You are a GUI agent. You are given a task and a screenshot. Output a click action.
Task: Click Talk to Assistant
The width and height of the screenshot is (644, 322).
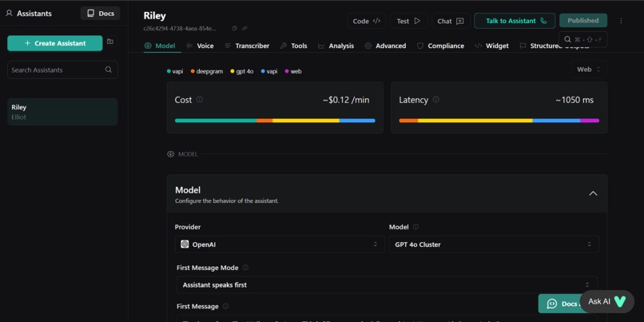(515, 21)
